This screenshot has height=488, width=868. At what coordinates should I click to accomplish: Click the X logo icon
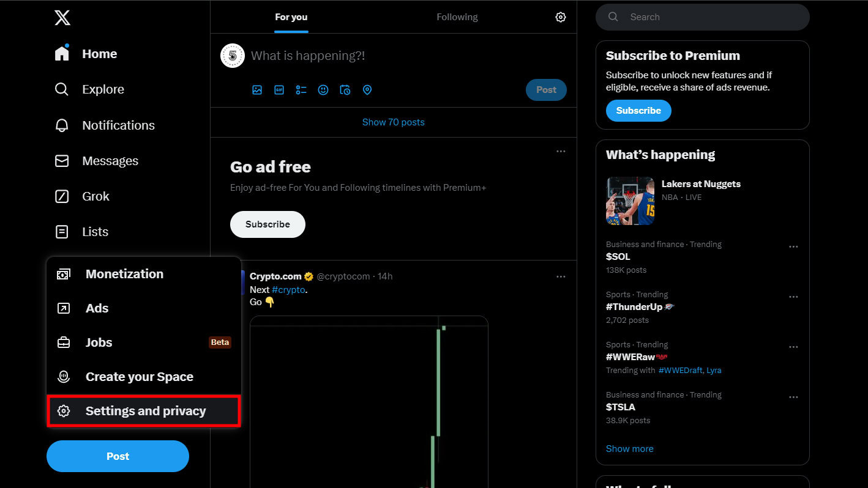point(62,17)
